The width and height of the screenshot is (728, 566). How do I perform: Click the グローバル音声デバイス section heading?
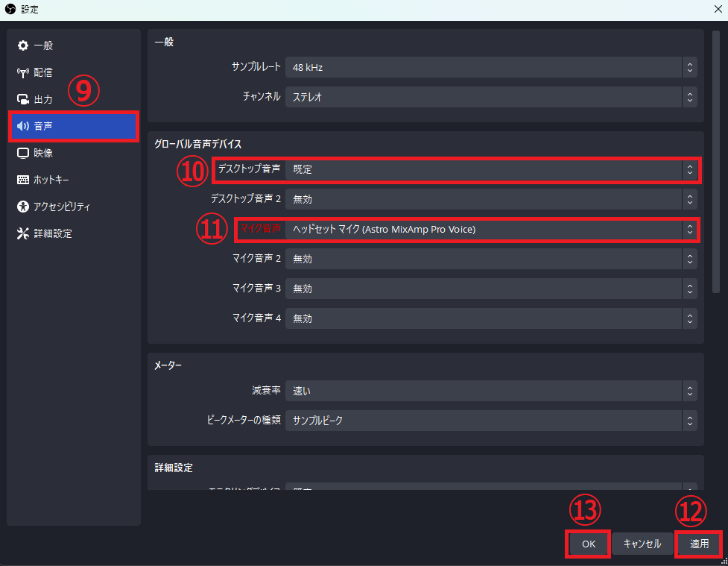(x=197, y=144)
